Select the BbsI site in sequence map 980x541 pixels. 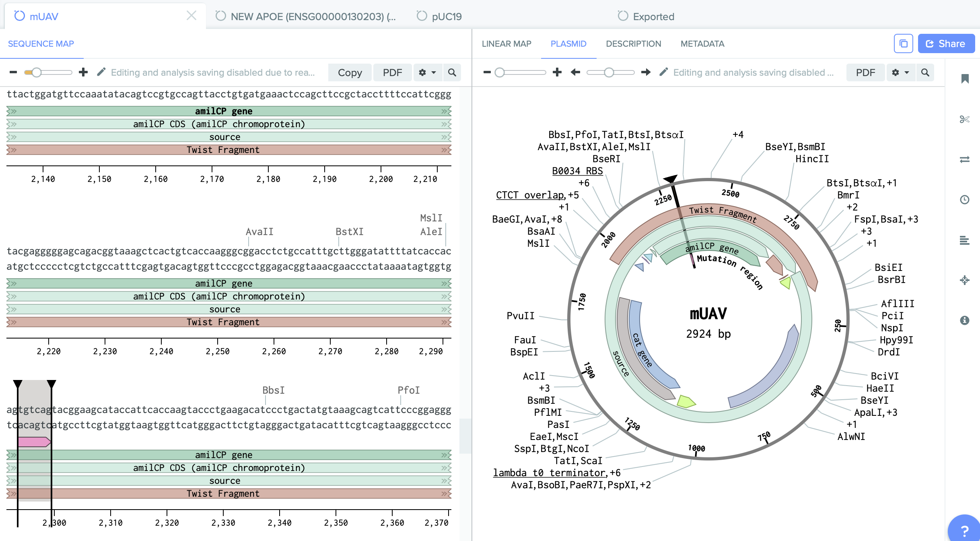(274, 390)
